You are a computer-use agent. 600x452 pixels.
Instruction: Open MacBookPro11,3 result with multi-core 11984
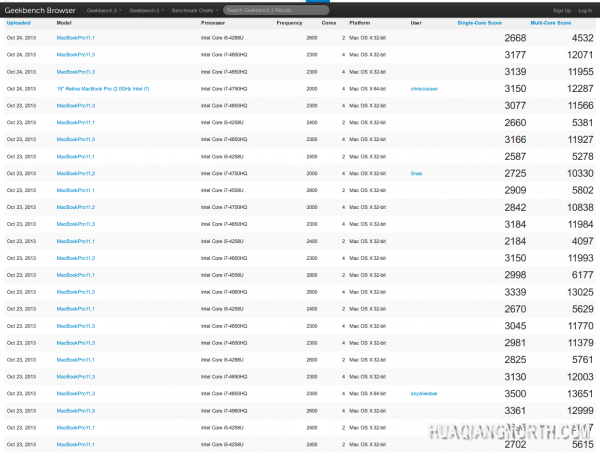(75, 224)
